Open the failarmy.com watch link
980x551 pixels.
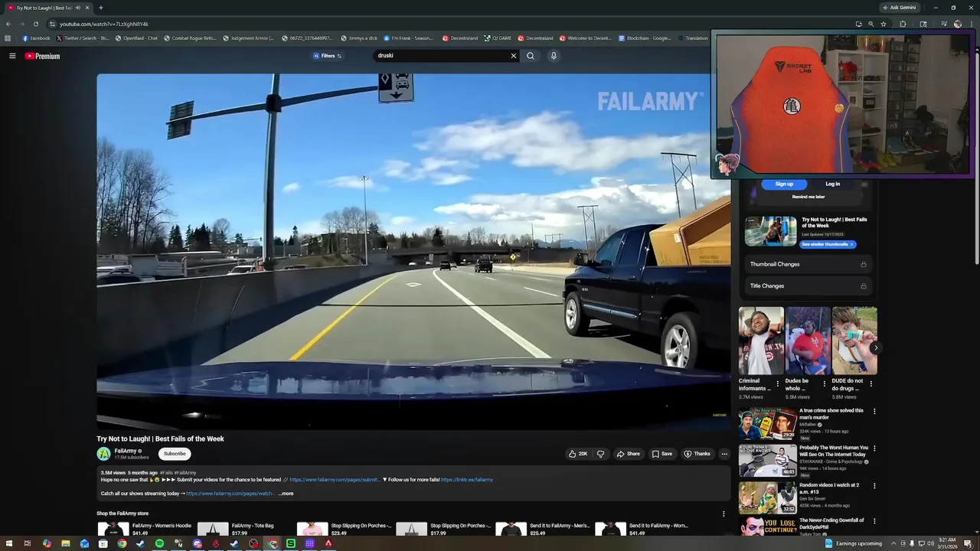coord(230,494)
